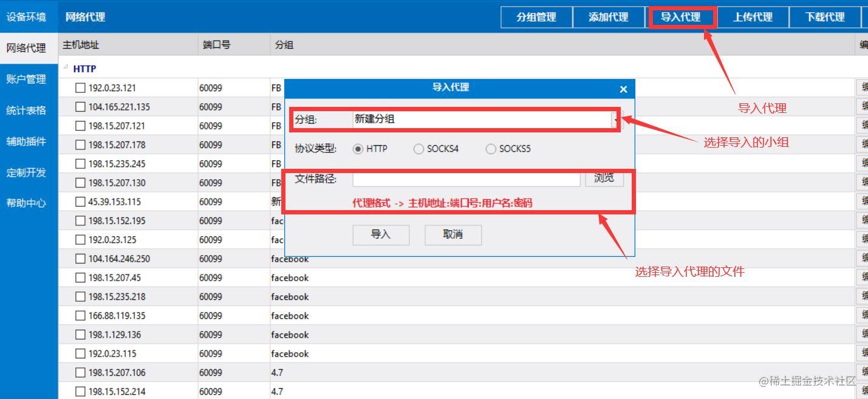
Task: Select the HTTP protocol radio button
Action: pyautogui.click(x=358, y=149)
